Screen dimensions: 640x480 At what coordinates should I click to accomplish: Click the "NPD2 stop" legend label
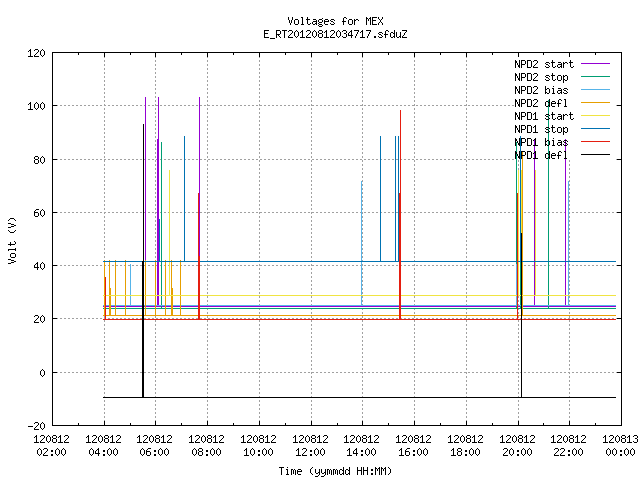tap(541, 77)
